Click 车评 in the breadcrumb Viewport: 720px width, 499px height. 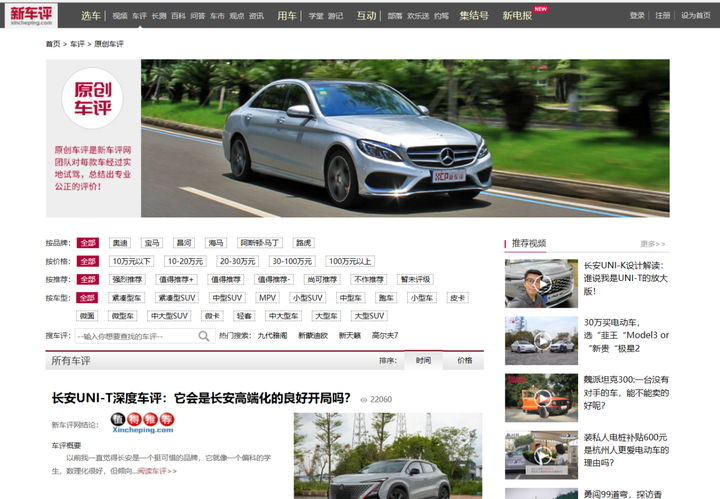pos(77,44)
